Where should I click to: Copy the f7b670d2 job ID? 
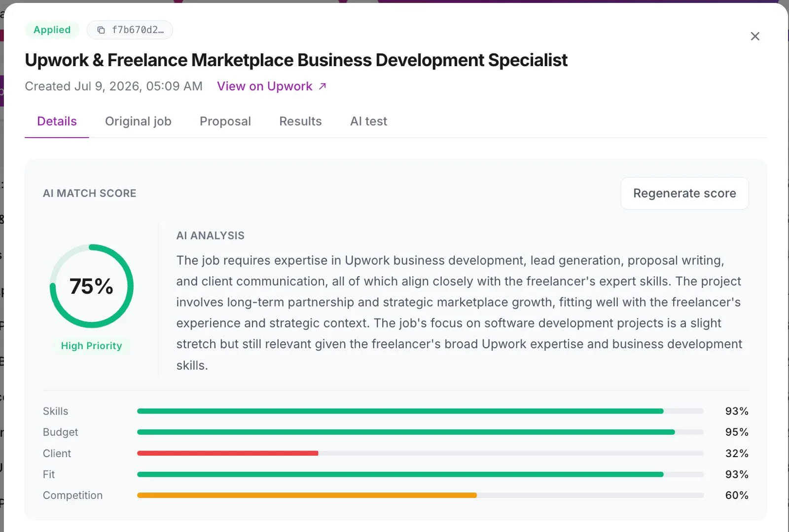click(130, 30)
